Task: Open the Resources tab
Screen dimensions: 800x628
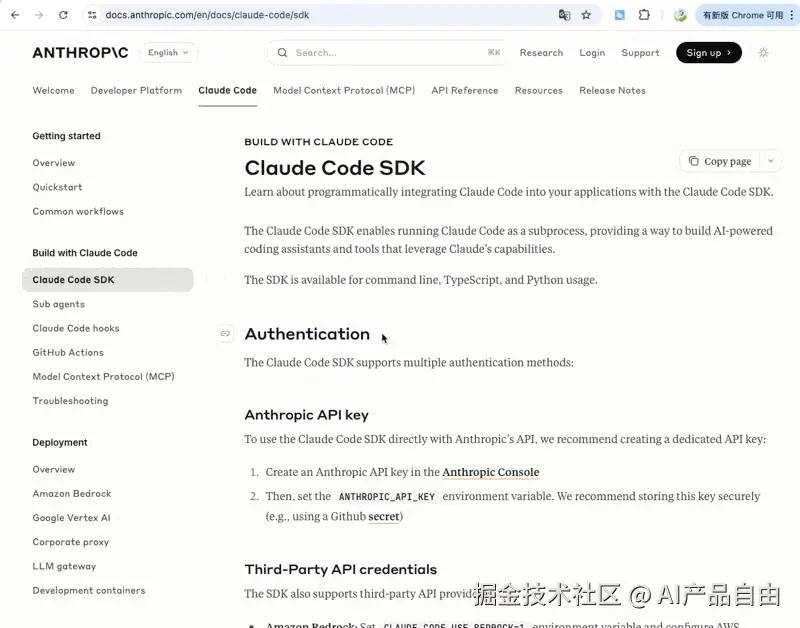Action: coord(539,90)
